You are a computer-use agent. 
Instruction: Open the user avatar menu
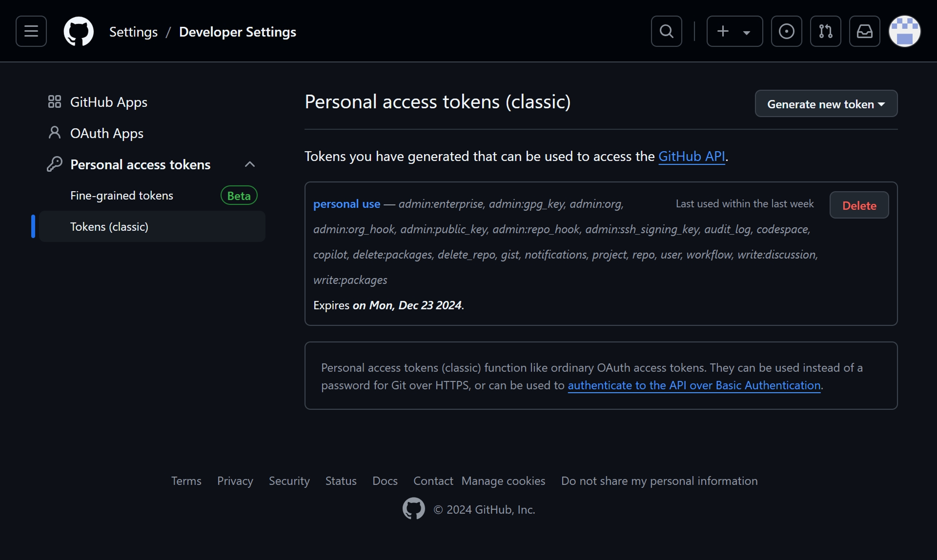905,31
